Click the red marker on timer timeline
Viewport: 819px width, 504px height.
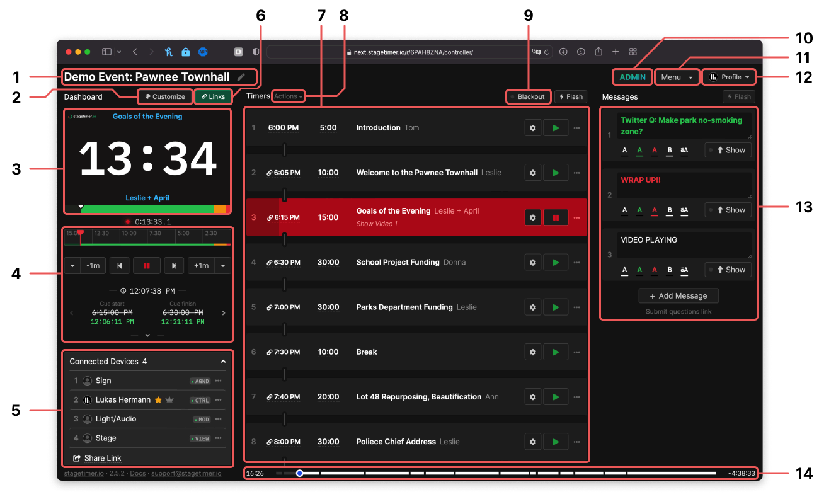80,233
